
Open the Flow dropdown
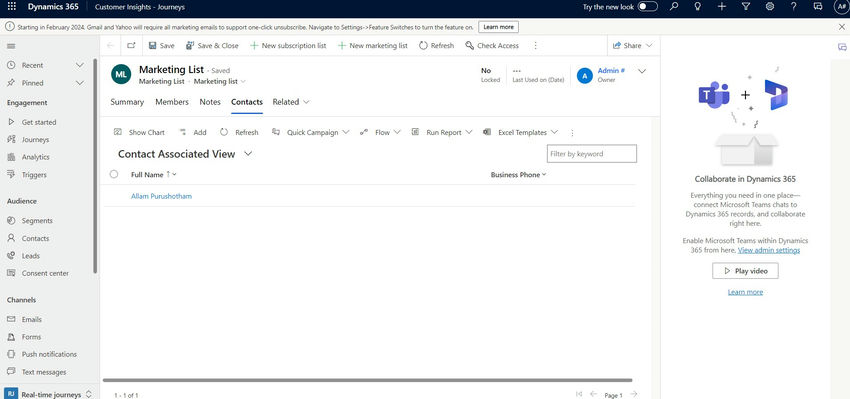(x=380, y=132)
